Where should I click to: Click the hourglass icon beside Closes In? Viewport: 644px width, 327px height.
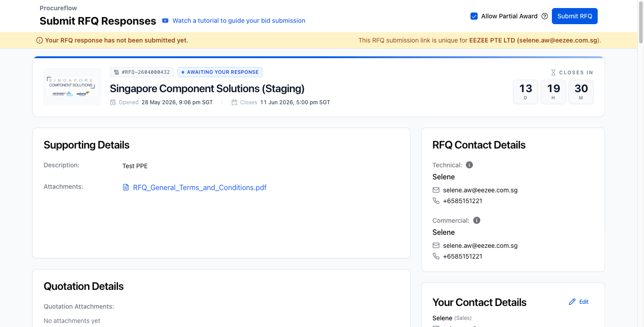[553, 72]
